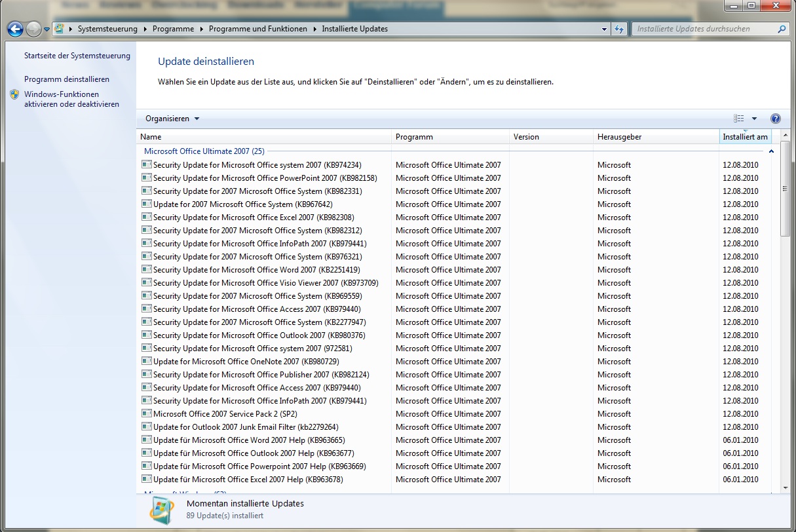
Task: Select 'Programme und Funktionen' breadcrumb segment
Action: click(258, 29)
